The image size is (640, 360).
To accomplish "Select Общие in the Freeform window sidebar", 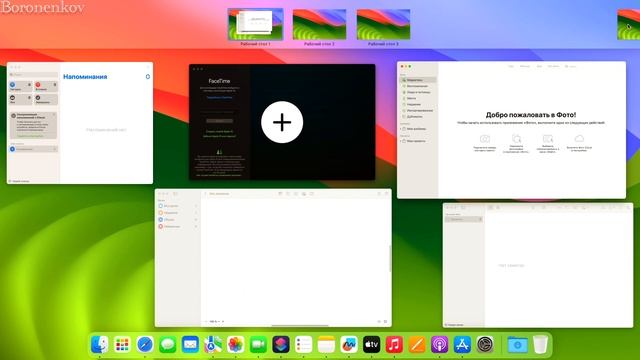I will coord(177,220).
